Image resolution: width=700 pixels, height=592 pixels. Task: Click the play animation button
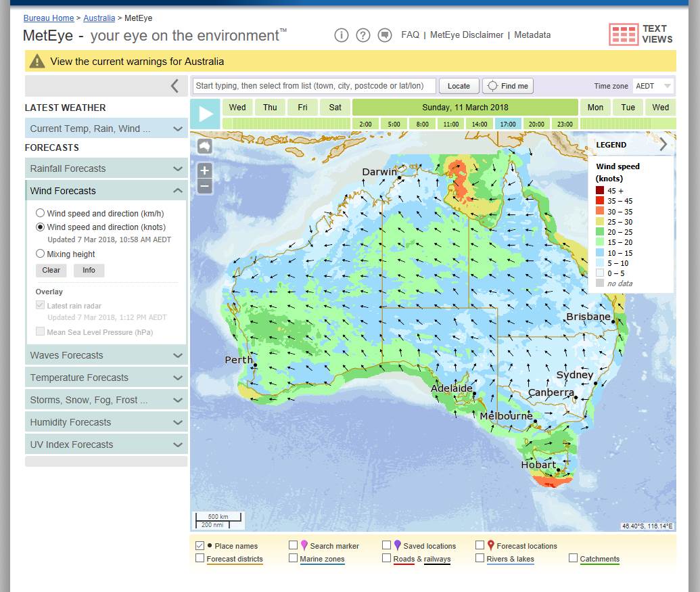205,114
